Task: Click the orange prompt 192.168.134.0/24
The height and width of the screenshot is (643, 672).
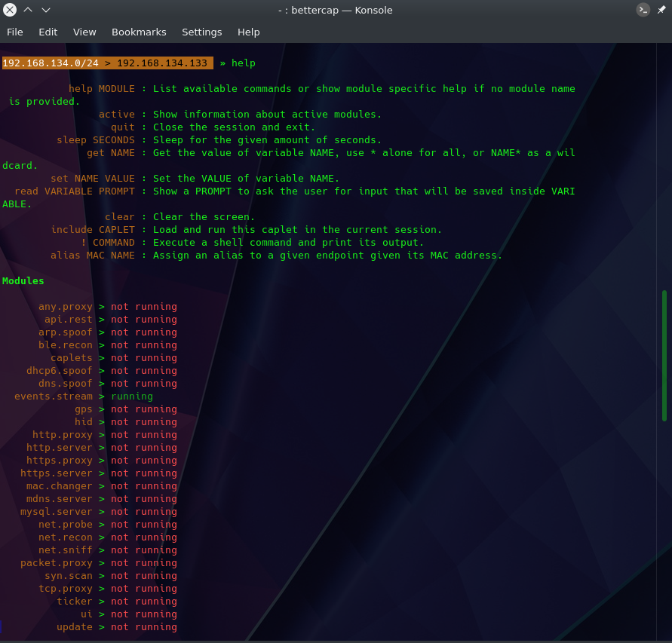Action: (51, 63)
